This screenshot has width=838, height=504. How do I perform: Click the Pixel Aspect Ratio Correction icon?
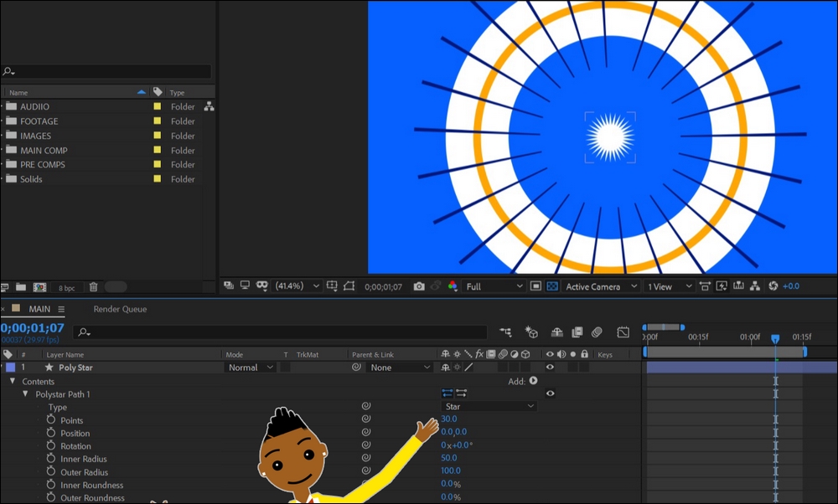pos(705,286)
